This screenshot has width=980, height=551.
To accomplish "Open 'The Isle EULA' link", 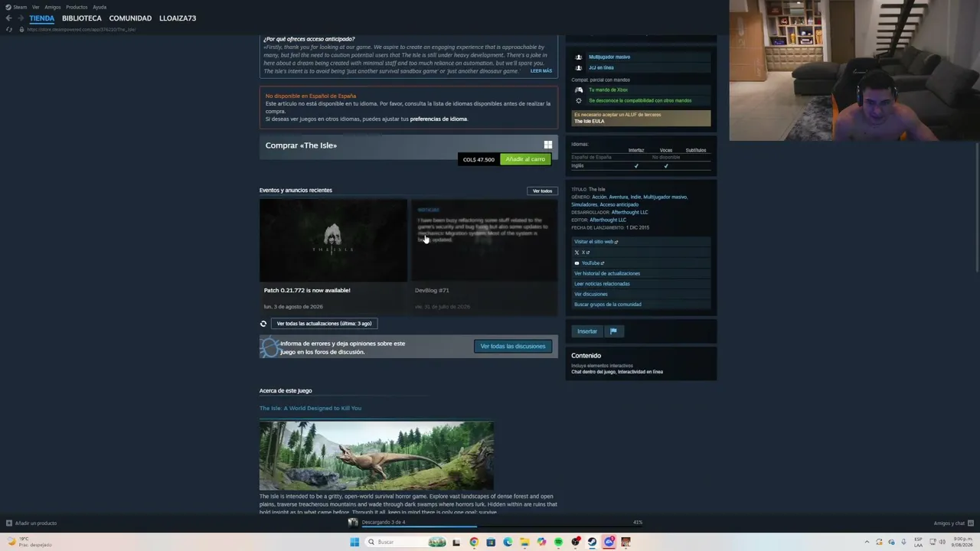I will pos(590,121).
